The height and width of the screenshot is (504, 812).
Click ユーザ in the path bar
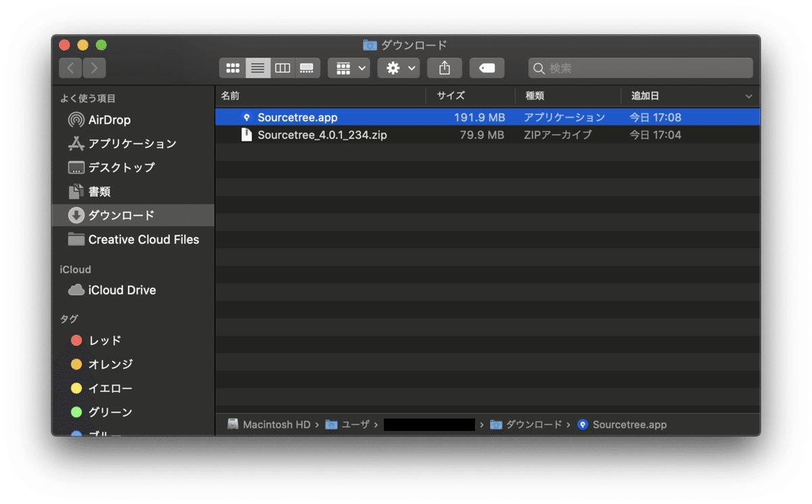pos(348,425)
